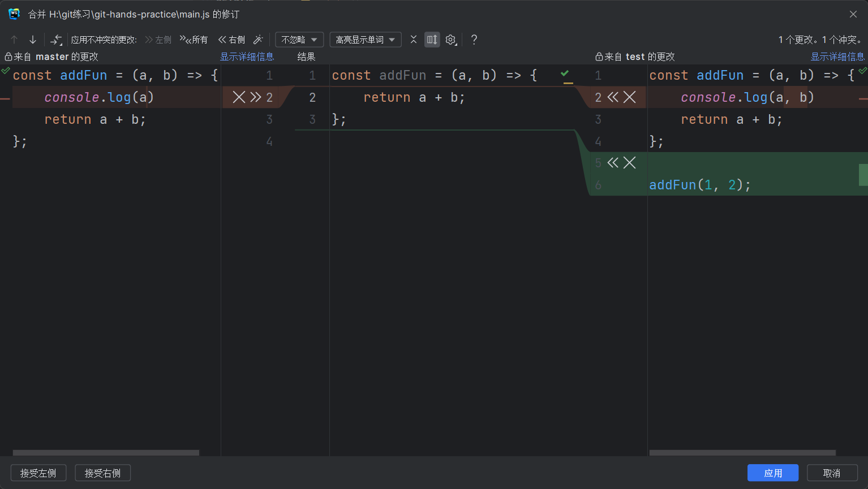The height and width of the screenshot is (489, 868).
Task: Show details link for test changes
Action: click(837, 57)
